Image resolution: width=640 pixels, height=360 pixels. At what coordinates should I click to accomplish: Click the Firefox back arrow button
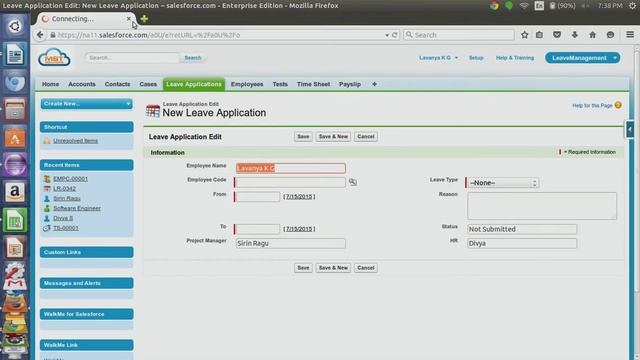coord(40,35)
